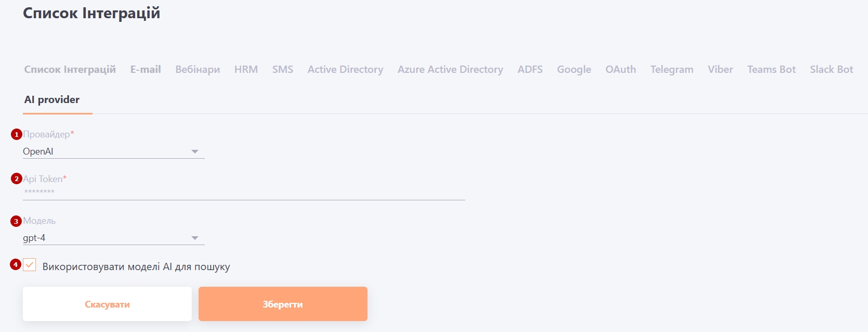
Task: Go to the OAuth tab
Action: click(x=621, y=69)
